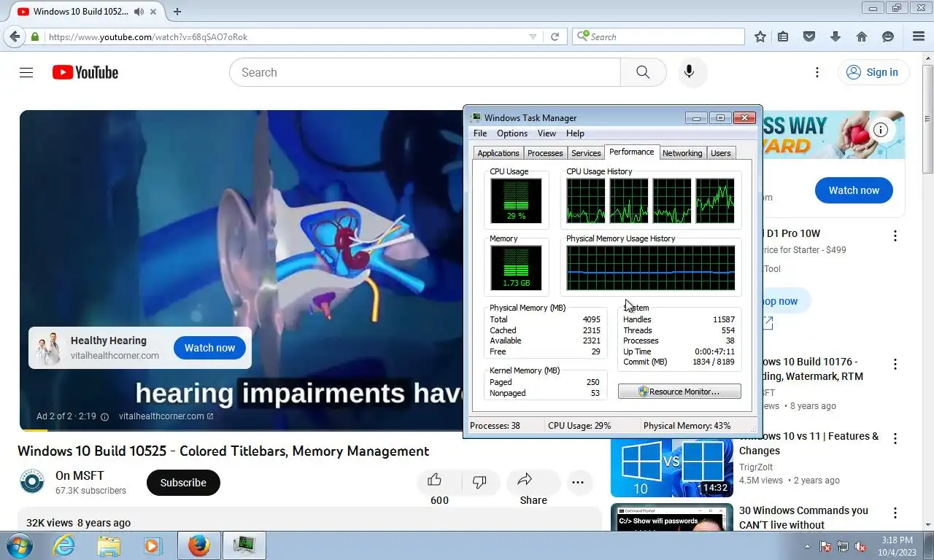Image resolution: width=934 pixels, height=560 pixels.
Task: Open Windows Media Player from taskbar
Action: pos(153,545)
